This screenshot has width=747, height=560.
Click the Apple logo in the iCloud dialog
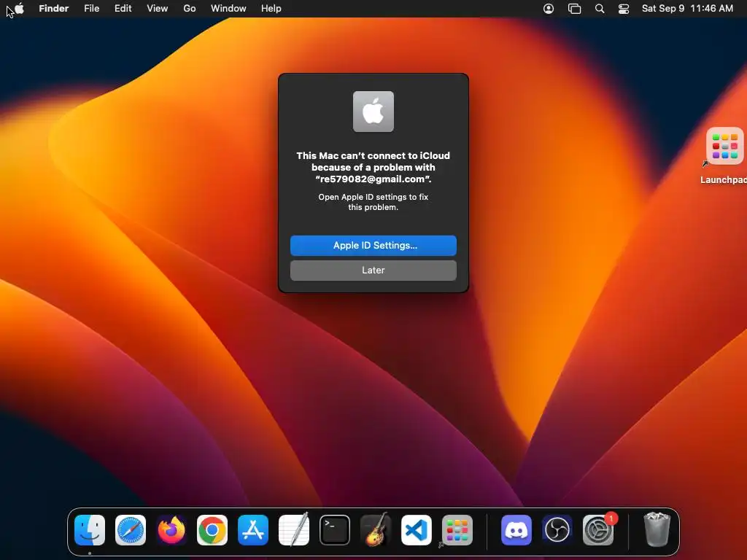point(373,112)
